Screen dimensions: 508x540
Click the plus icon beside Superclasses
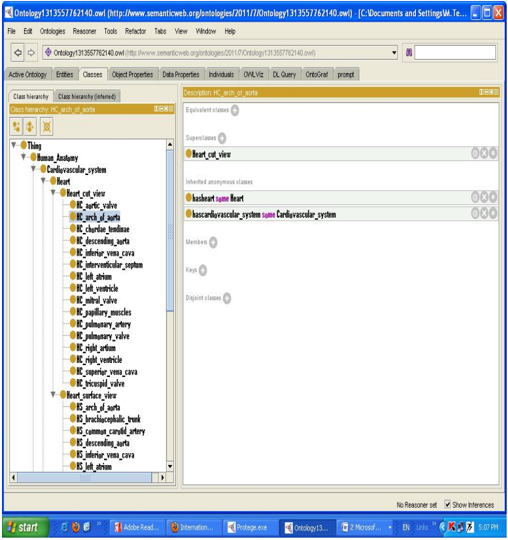tap(222, 138)
